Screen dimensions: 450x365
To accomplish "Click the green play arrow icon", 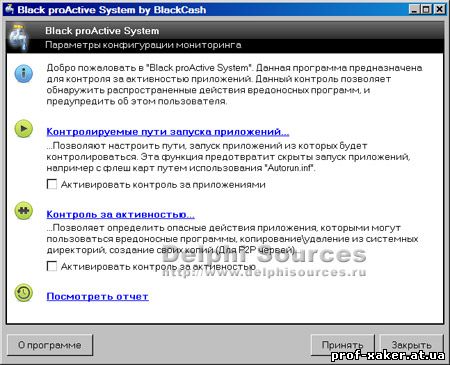I will pos(24,129).
